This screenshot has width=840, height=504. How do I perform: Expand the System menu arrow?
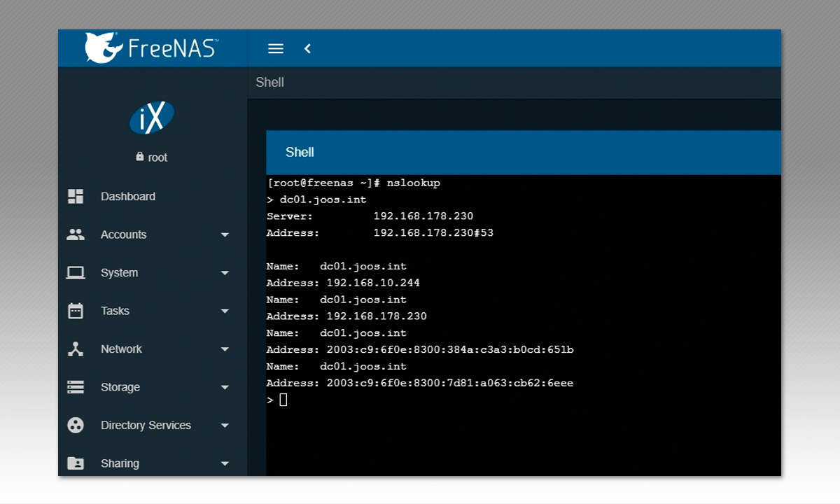(x=225, y=273)
